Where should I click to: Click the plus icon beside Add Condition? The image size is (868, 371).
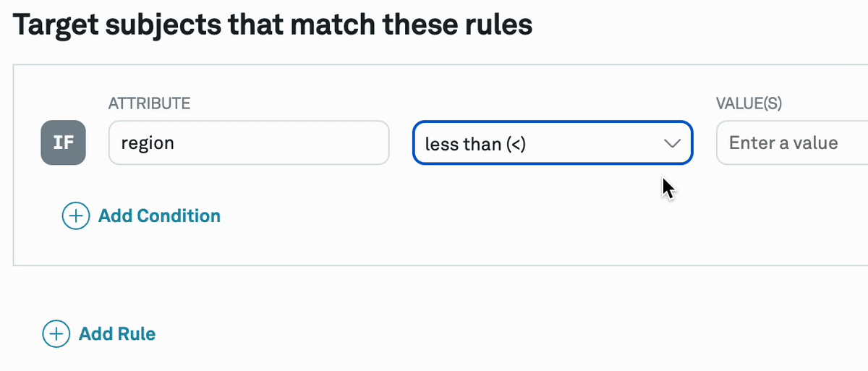[x=75, y=216]
